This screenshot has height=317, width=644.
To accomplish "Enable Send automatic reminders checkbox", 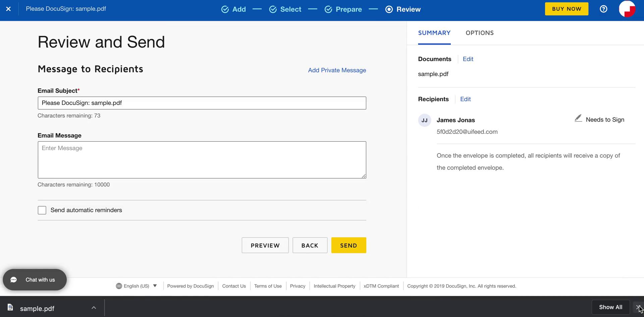I will tap(42, 210).
